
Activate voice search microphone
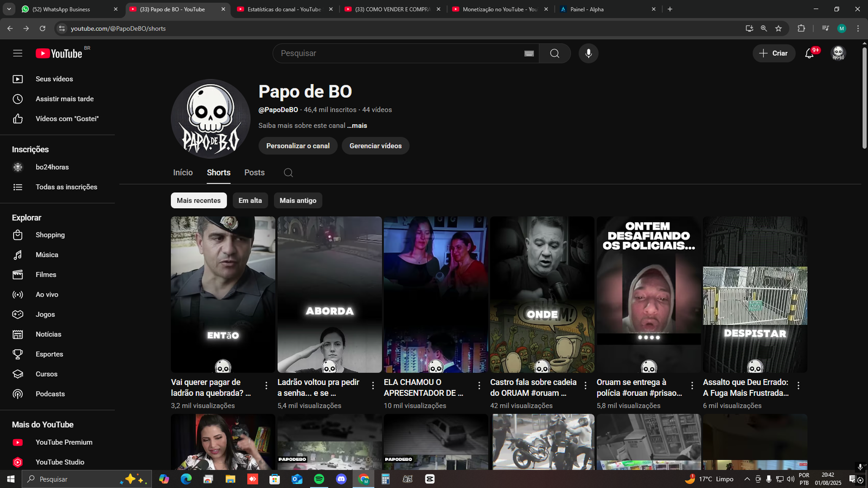click(x=589, y=53)
